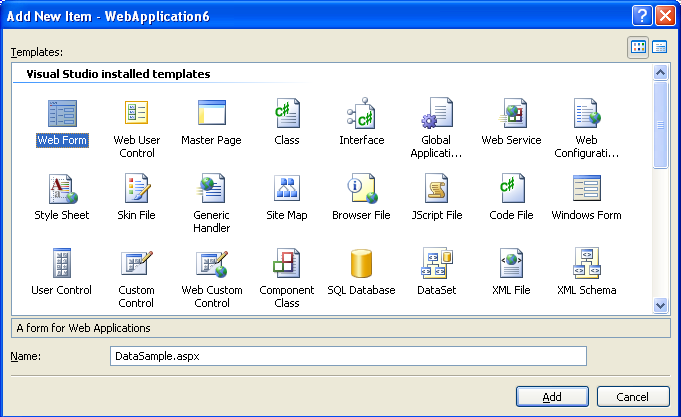The image size is (681, 417).
Task: Select the Web Form template icon
Action: click(x=62, y=113)
